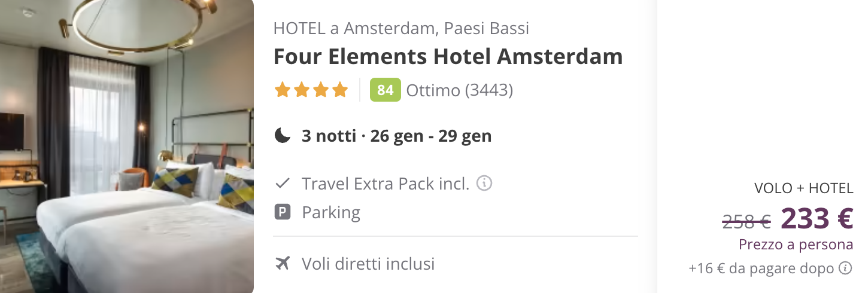
Task: Click the 3 notti 26 gen - 29 gen dates
Action: (x=396, y=136)
